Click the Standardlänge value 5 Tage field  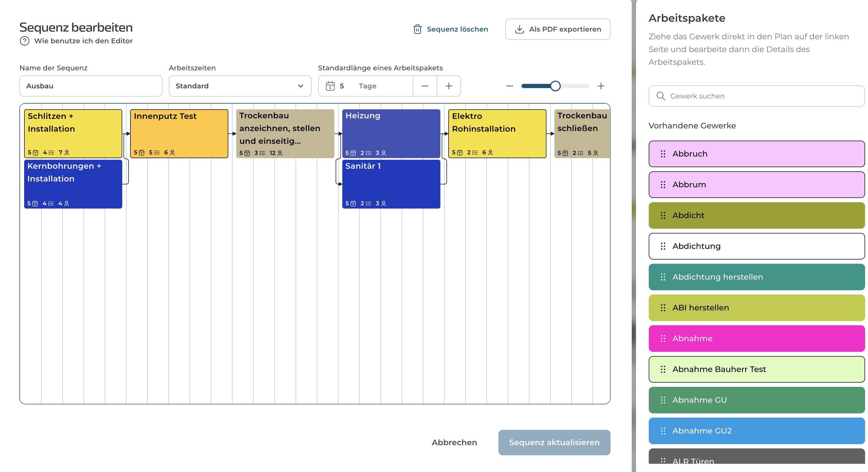pyautogui.click(x=366, y=86)
